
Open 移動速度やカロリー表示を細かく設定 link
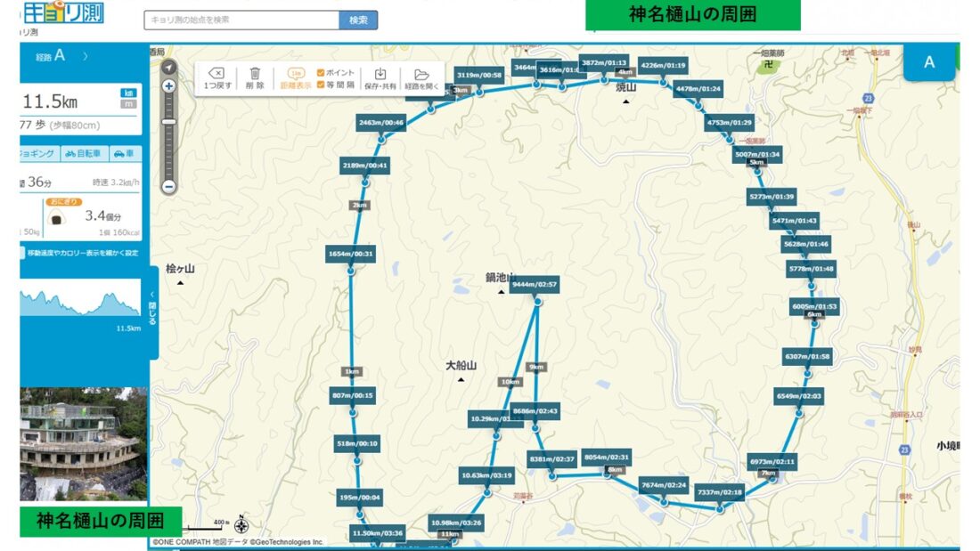click(83, 253)
